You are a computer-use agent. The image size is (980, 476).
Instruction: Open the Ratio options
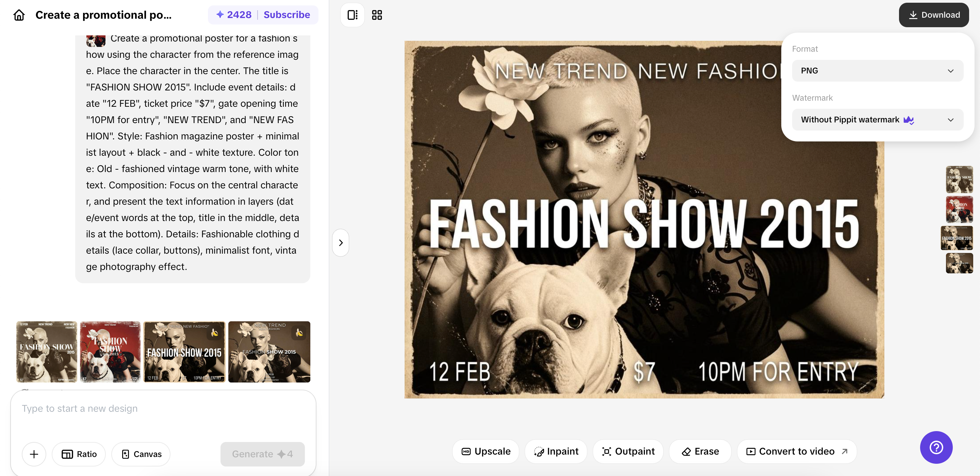[x=79, y=454]
